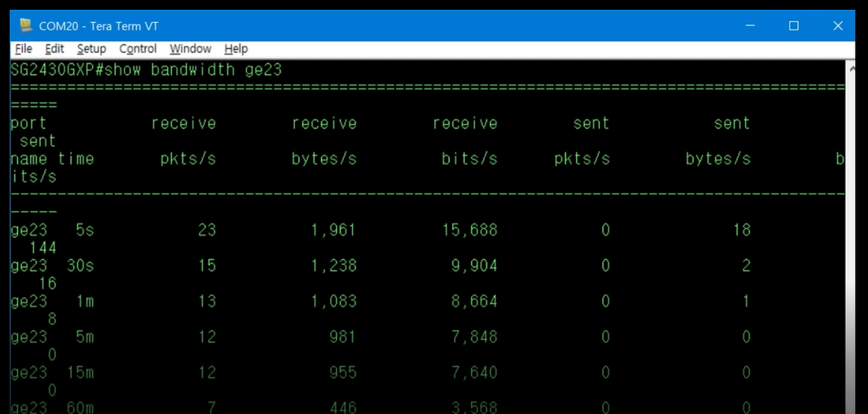
Task: Click the sent bits/s value 16
Action: coord(47,284)
